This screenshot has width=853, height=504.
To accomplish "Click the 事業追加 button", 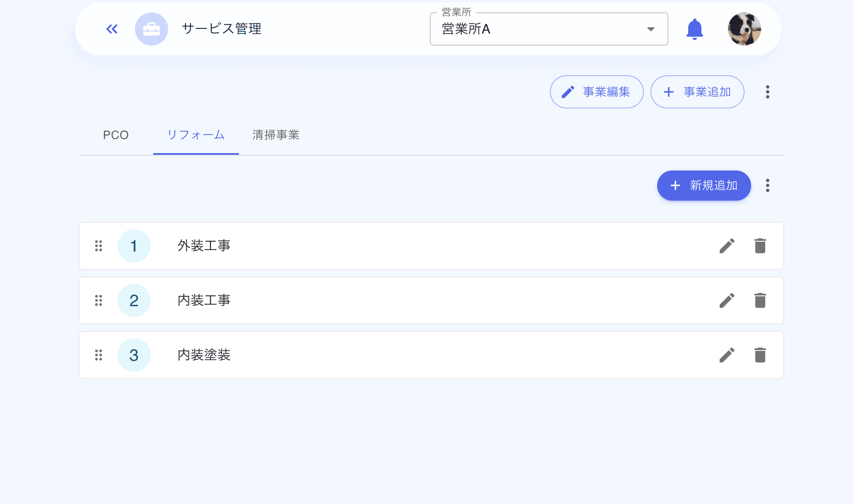I will pyautogui.click(x=697, y=92).
